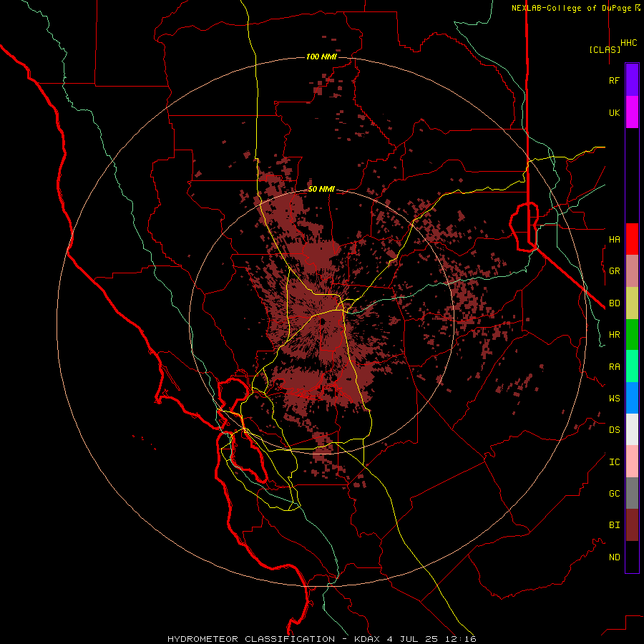The height and width of the screenshot is (644, 644).
Task: Click the BD legend label
Action: [x=614, y=303]
